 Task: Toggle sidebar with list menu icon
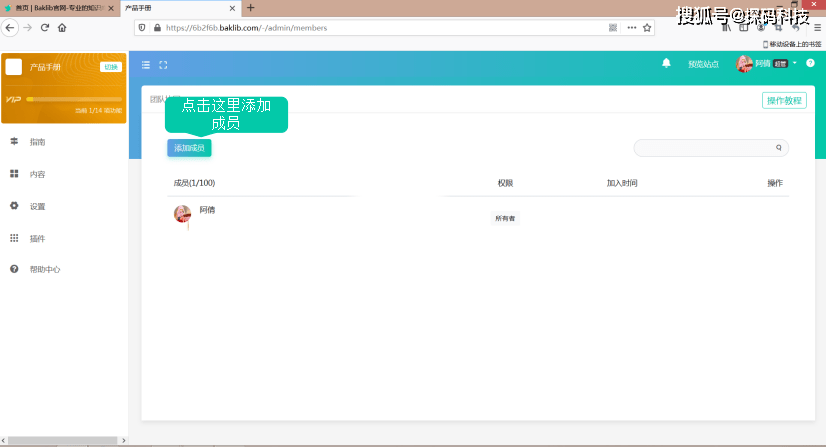pyautogui.click(x=146, y=65)
